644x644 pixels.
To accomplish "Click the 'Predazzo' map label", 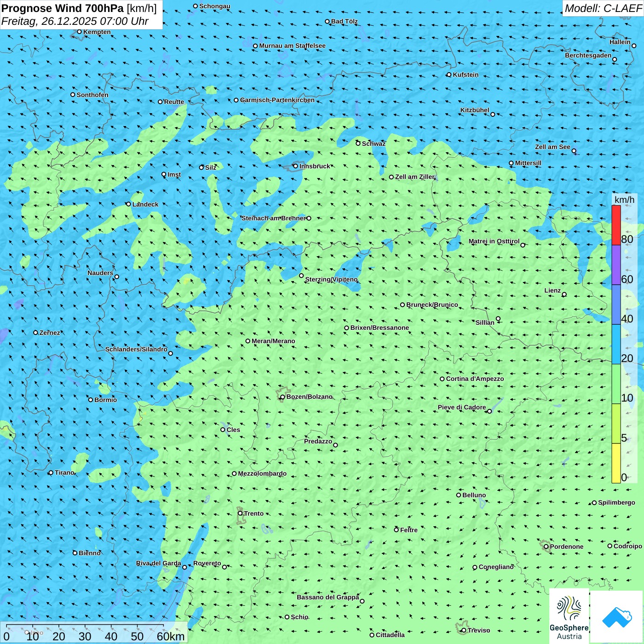I will (318, 442).
